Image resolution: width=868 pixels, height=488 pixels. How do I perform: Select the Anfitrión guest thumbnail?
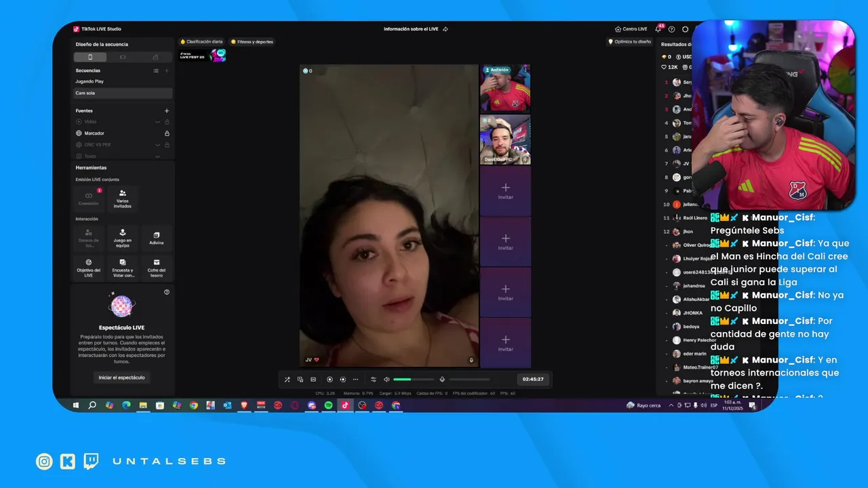505,88
